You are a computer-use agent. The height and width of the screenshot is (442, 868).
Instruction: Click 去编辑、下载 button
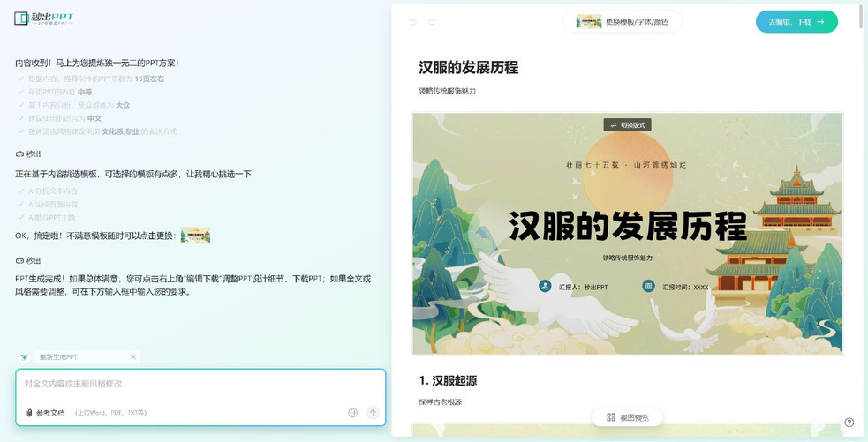(796, 22)
